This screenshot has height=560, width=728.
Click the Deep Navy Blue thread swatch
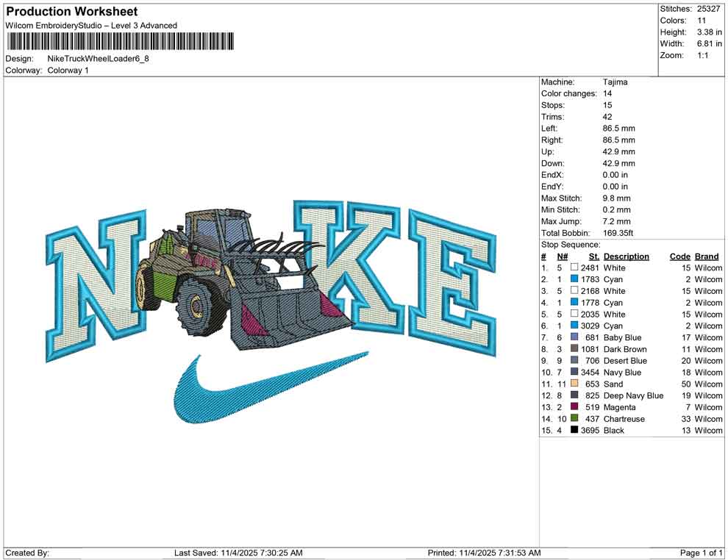click(574, 395)
